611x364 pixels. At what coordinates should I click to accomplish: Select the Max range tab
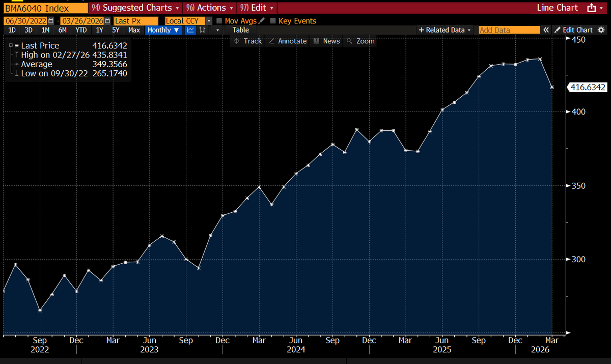134,30
